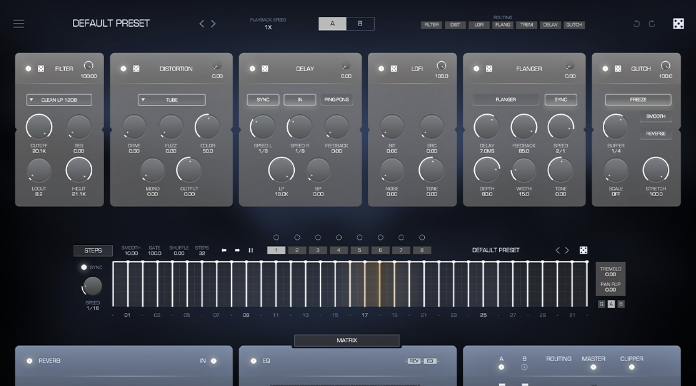Click the Glitch mix knob in header
This screenshot has width=696, height=386.
click(x=665, y=66)
